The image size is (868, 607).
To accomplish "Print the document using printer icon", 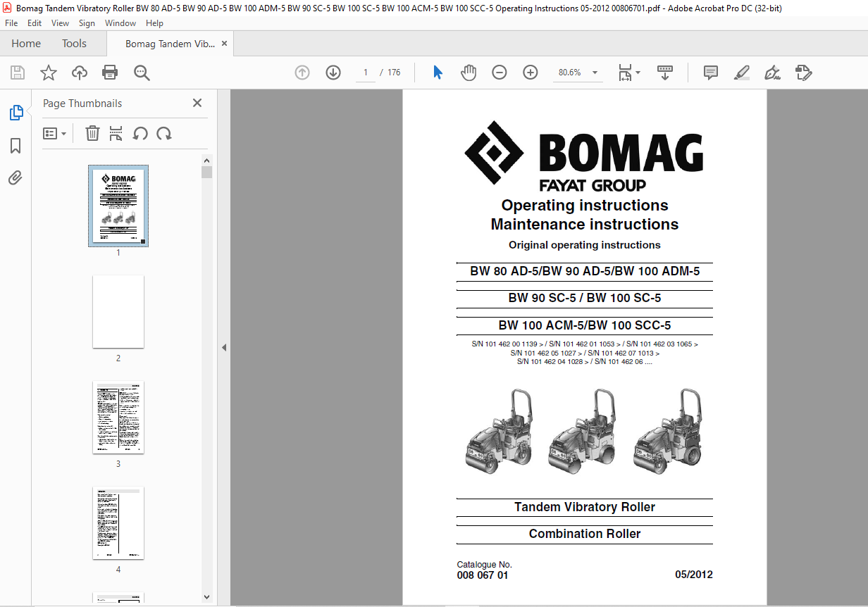I will click(x=110, y=73).
